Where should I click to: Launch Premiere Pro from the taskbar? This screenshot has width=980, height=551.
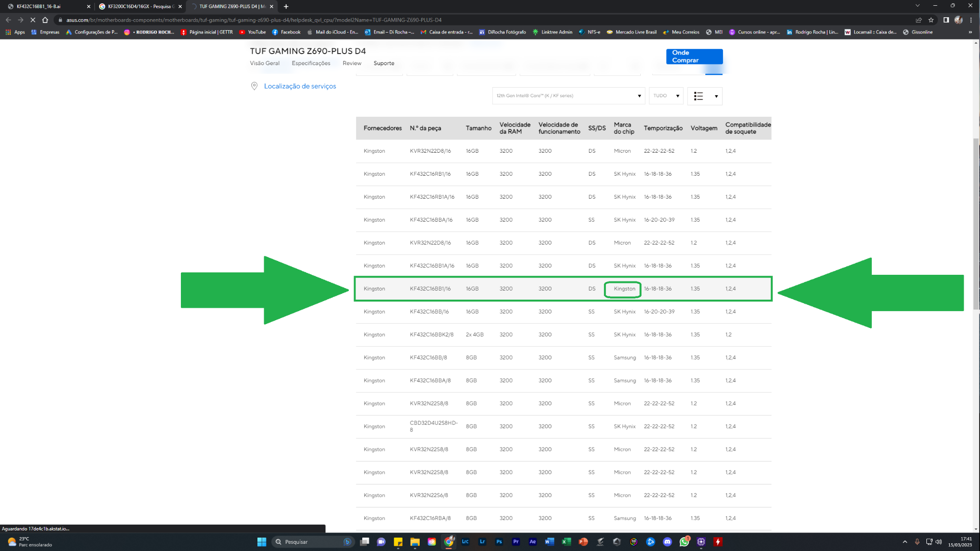[x=516, y=541]
